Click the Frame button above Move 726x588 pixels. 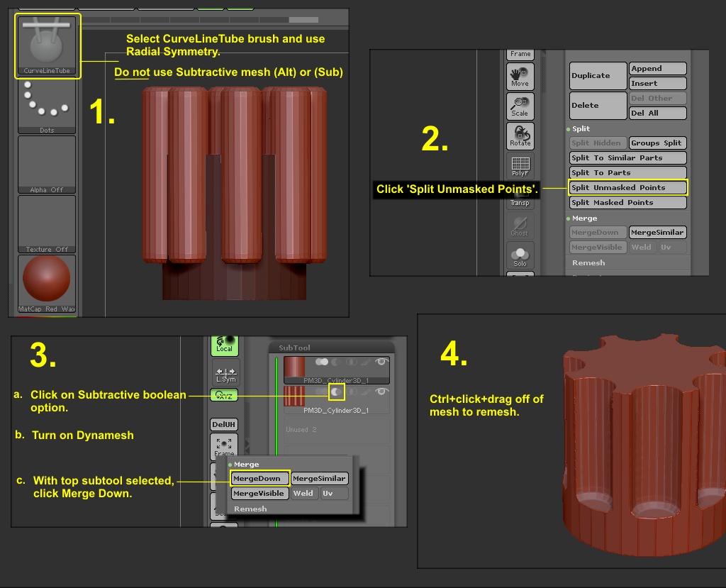pyautogui.click(x=520, y=54)
